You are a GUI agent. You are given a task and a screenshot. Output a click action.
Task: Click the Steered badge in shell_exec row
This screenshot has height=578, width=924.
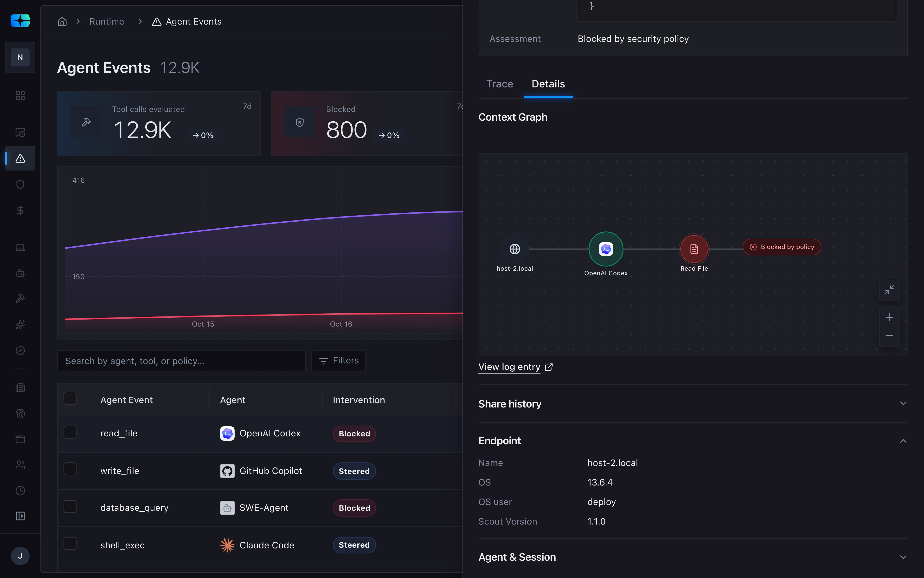click(x=354, y=545)
